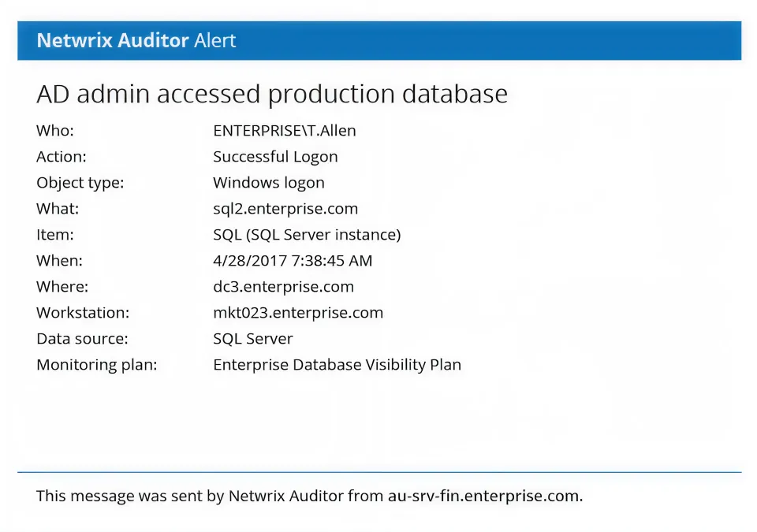Click the alert title about production database

click(x=272, y=94)
